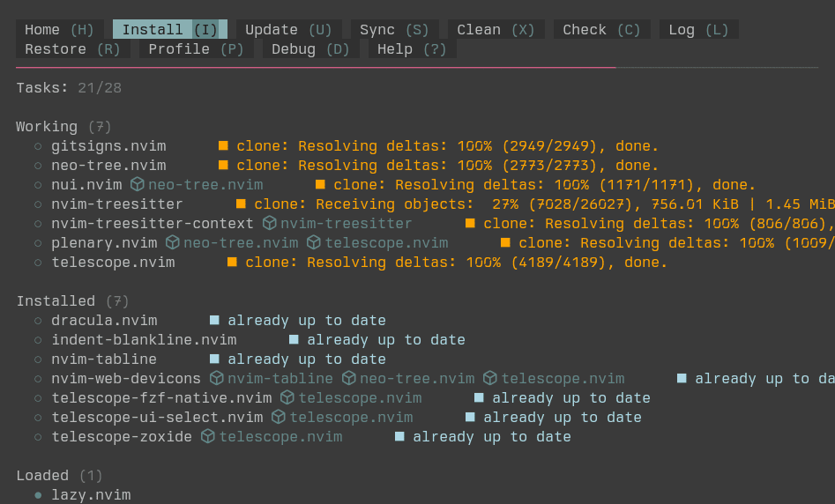Click blue status square beside dracula.nvim

214,321
